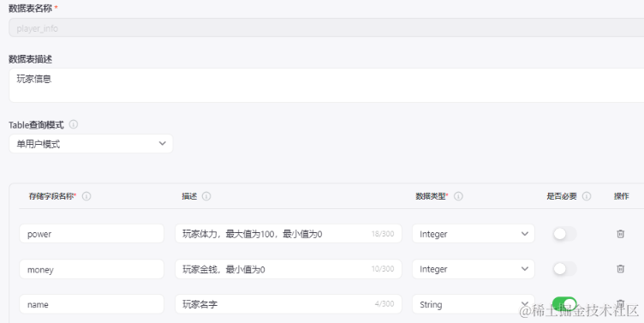644x323 pixels.
Task: Click description input containing 玩家体力
Action: click(x=289, y=234)
